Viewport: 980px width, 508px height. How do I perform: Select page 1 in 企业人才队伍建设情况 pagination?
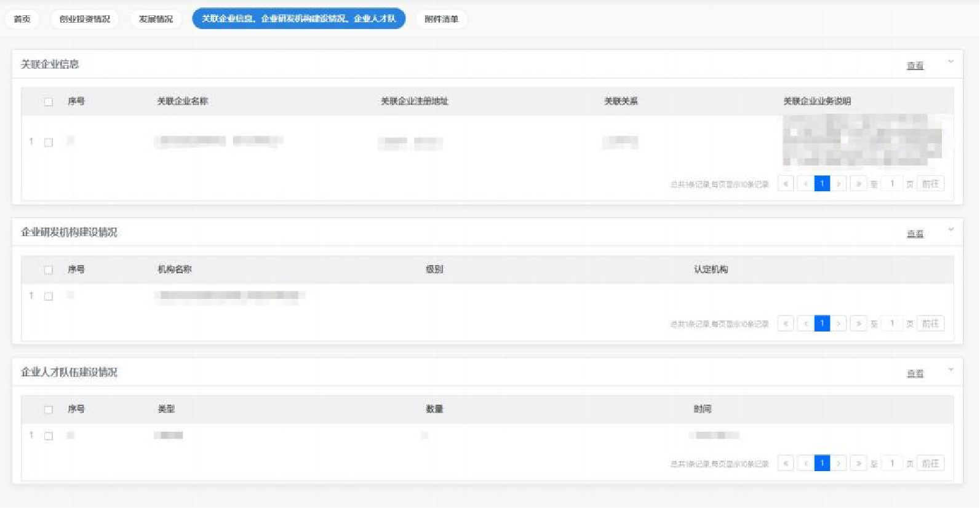pyautogui.click(x=822, y=463)
